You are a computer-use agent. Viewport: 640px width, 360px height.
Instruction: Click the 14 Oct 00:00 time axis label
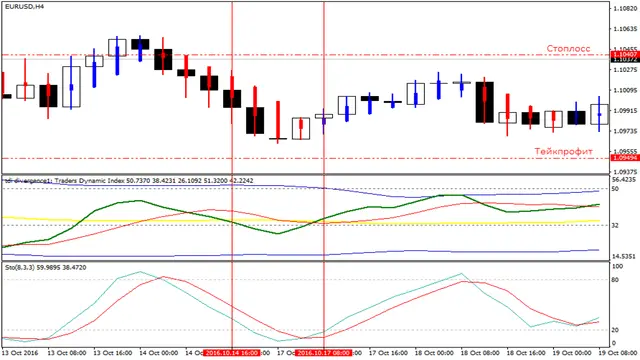click(159, 353)
